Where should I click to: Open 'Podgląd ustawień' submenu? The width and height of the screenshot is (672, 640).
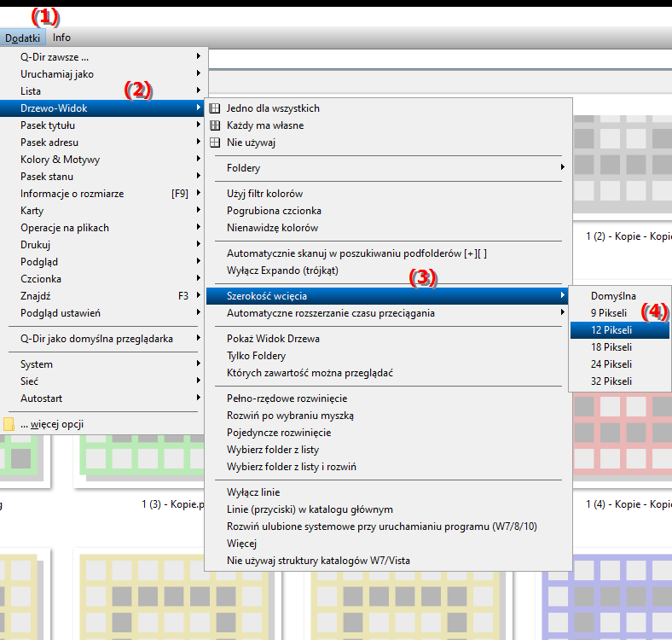(102, 313)
